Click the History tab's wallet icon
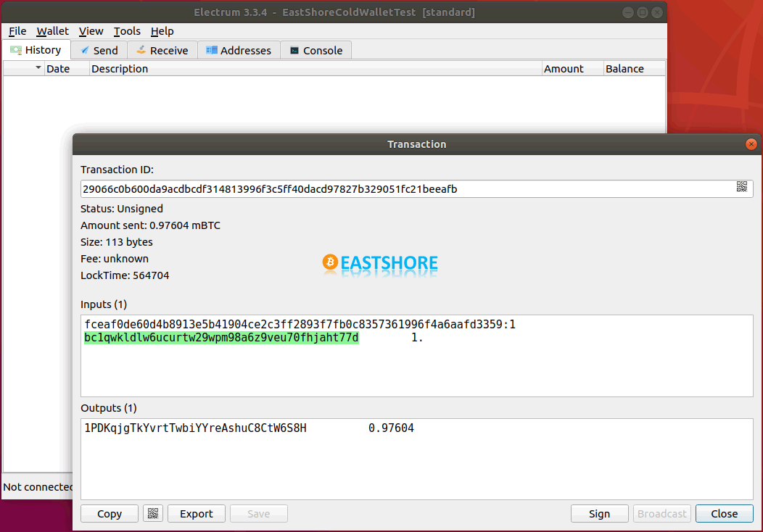This screenshot has height=532, width=763. coord(16,50)
